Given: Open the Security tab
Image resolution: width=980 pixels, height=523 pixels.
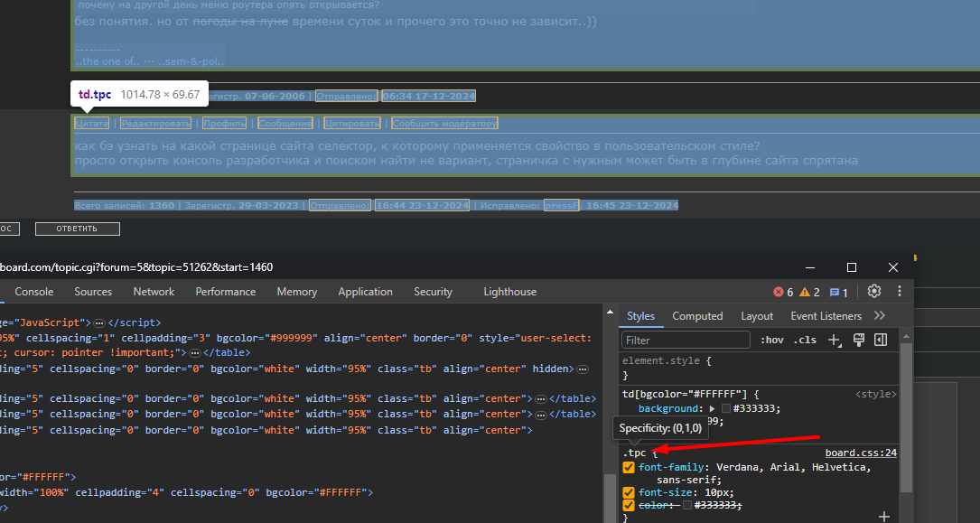Looking at the screenshot, I should (x=433, y=292).
